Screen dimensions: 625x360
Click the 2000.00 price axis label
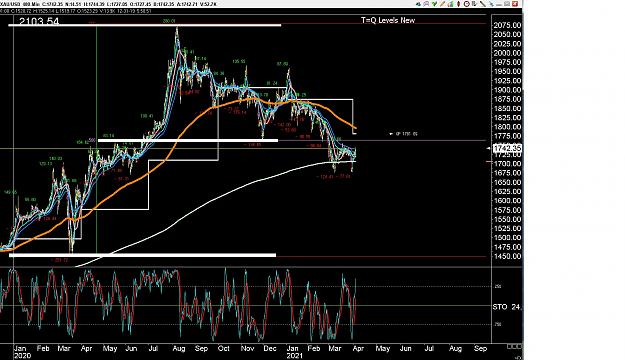click(x=507, y=53)
